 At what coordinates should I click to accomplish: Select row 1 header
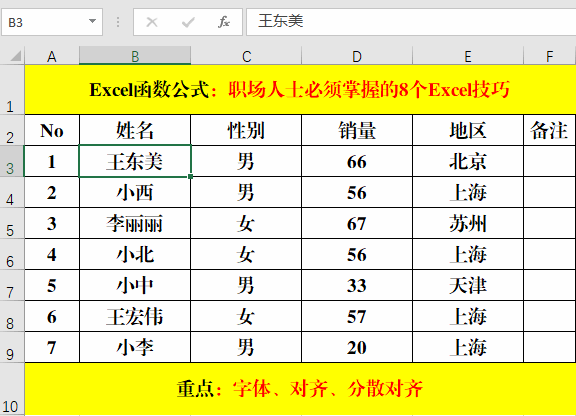click(x=12, y=90)
